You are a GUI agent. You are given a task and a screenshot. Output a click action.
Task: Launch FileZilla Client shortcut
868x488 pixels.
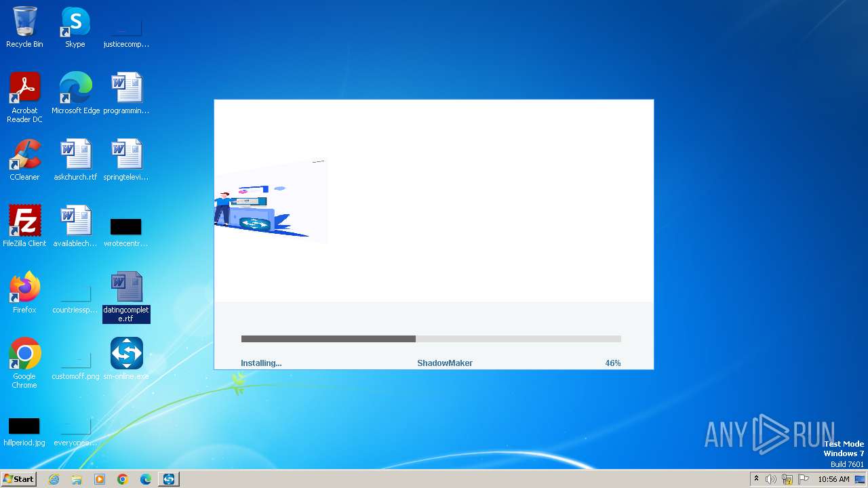click(24, 226)
